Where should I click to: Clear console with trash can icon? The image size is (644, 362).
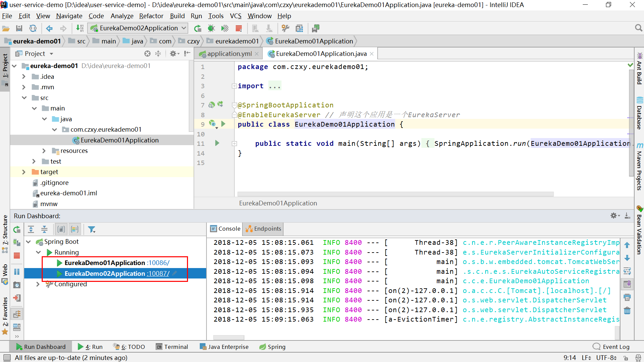[627, 310]
